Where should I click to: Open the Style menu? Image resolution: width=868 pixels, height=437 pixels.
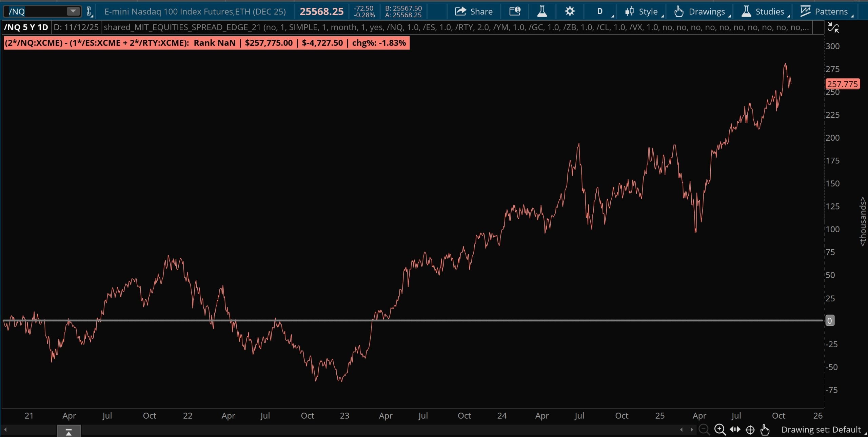(x=642, y=12)
